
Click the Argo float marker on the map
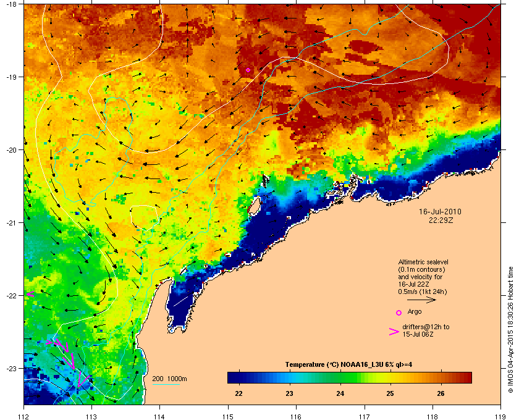pos(248,70)
